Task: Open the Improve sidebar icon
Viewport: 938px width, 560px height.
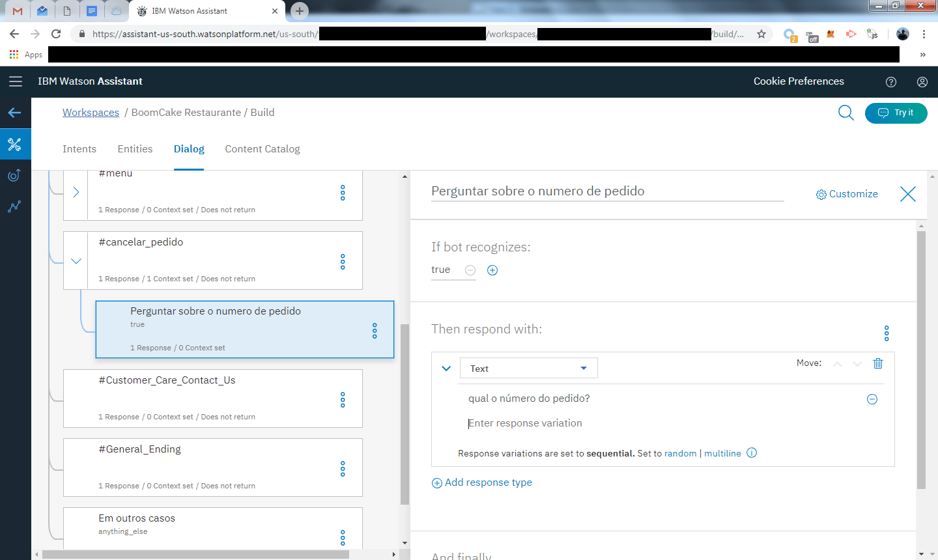Action: pyautogui.click(x=14, y=175)
